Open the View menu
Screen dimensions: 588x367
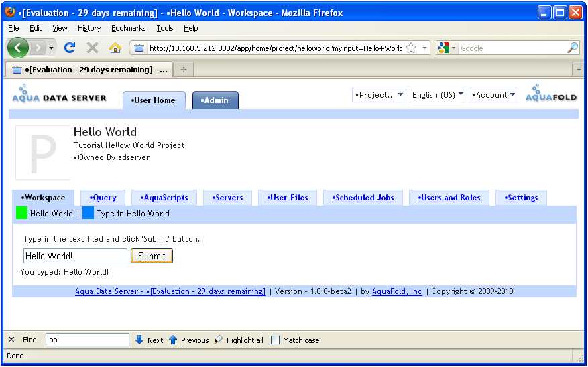[60, 28]
